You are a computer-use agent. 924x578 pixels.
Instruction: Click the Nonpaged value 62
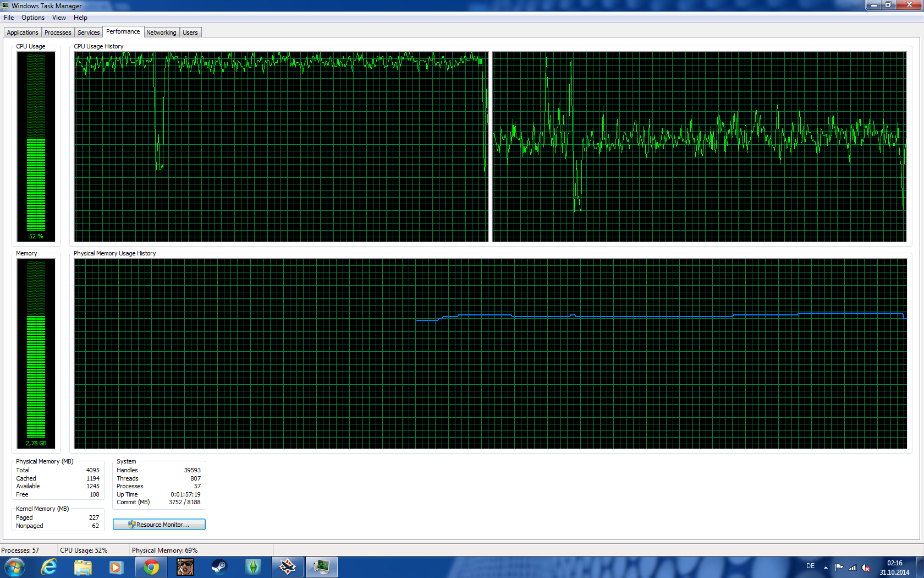click(x=96, y=526)
